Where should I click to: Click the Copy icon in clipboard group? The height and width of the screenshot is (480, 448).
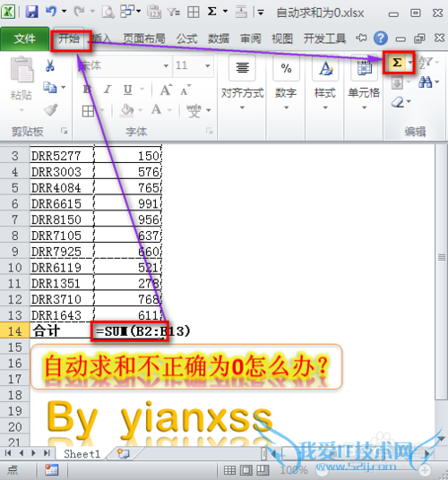click(x=49, y=87)
